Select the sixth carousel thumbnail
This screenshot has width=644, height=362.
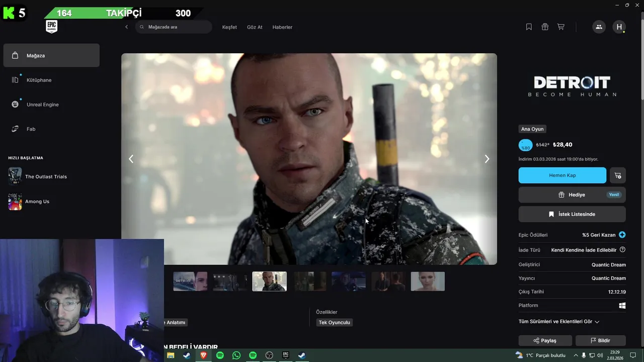[388, 282]
